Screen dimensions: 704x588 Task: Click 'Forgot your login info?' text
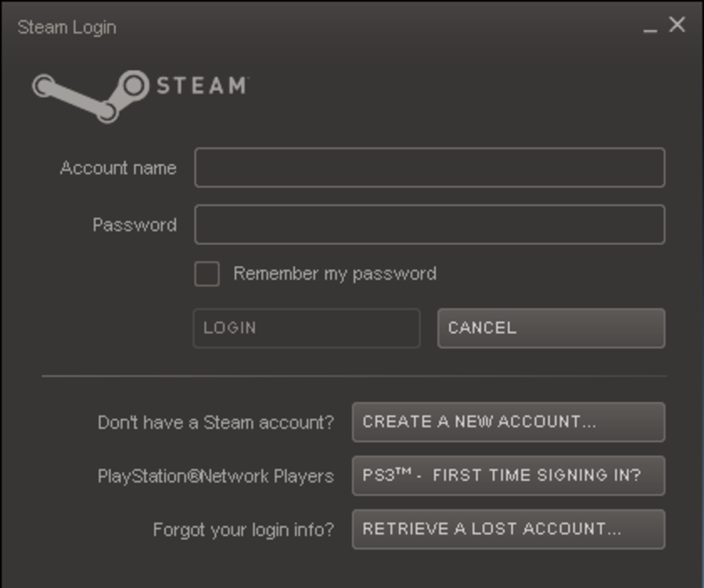[243, 530]
